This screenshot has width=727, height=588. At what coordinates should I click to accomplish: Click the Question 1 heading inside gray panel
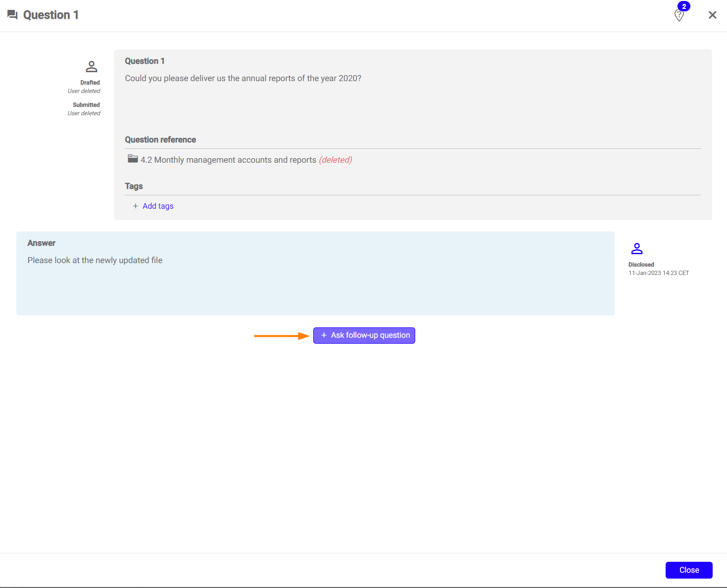pos(145,61)
